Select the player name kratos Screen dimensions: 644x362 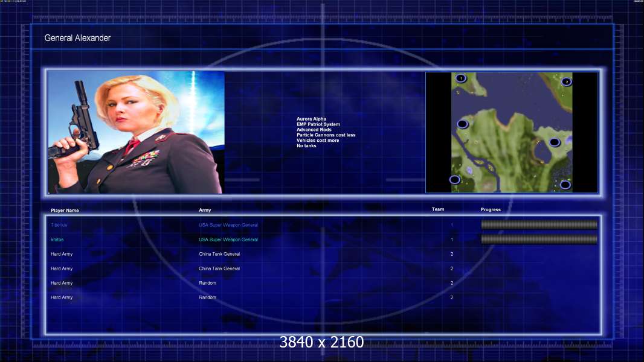tap(57, 240)
